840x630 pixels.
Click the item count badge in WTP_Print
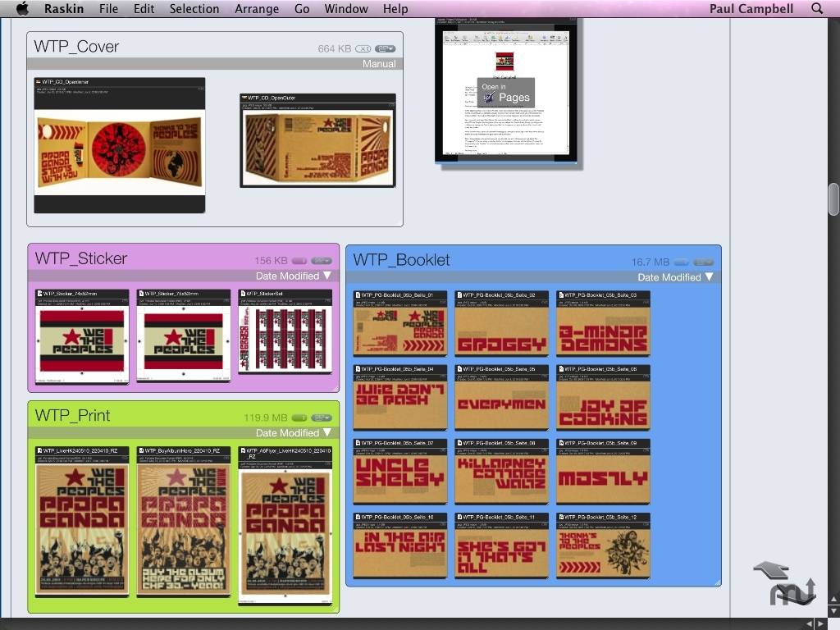pyautogui.click(x=299, y=418)
